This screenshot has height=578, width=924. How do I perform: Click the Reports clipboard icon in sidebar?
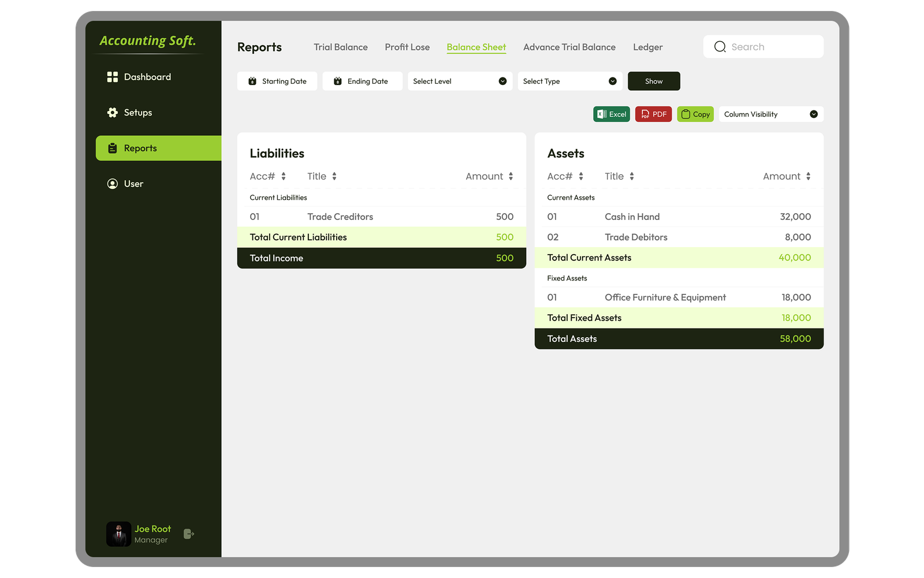pos(112,148)
